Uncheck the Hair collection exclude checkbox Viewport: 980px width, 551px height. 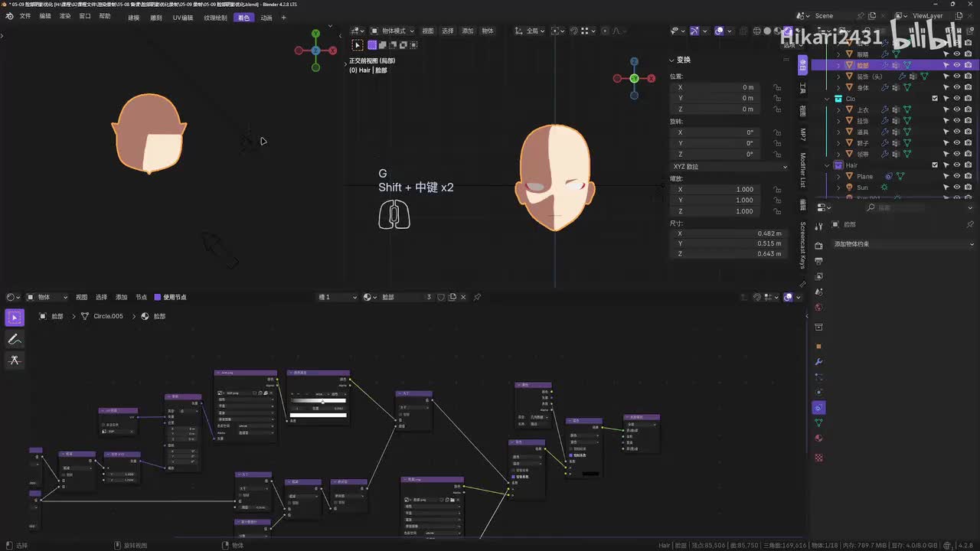(935, 165)
